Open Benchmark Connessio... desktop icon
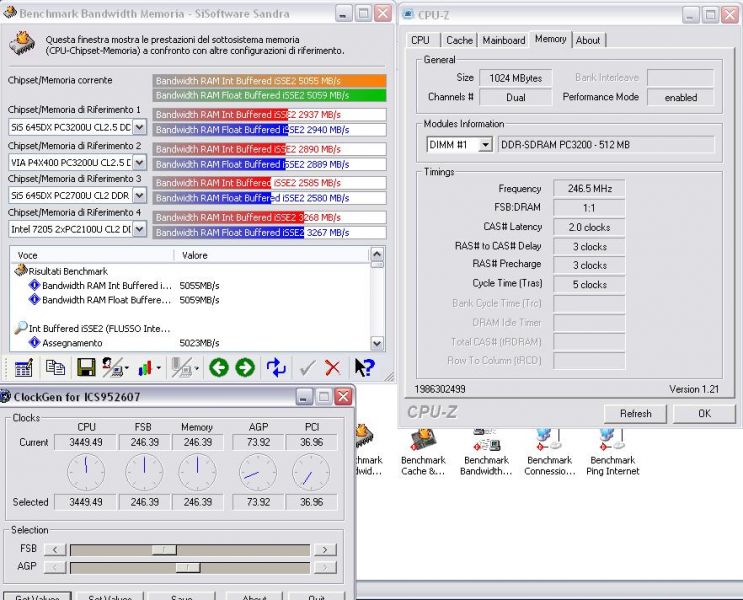Viewport: 743px width, 600px height. point(550,453)
